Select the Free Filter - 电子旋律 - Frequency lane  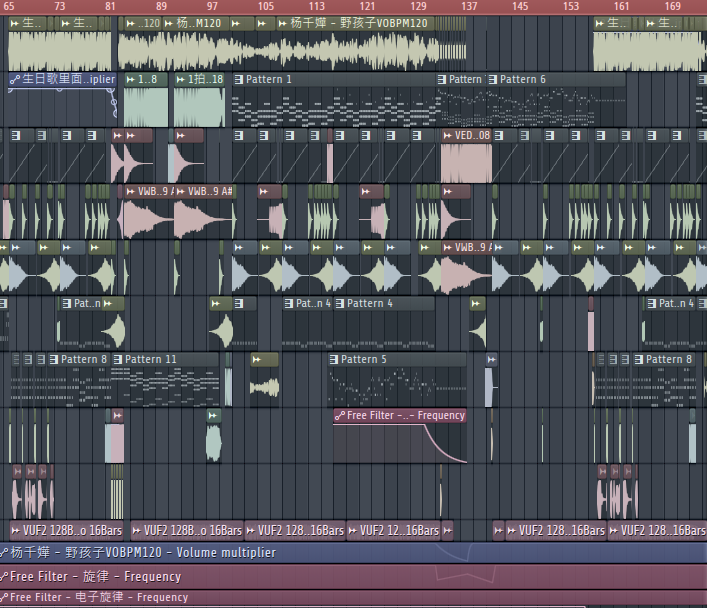(x=300, y=598)
